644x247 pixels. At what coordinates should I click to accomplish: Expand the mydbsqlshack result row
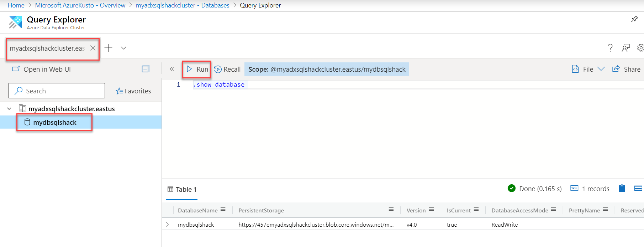[x=167, y=225]
